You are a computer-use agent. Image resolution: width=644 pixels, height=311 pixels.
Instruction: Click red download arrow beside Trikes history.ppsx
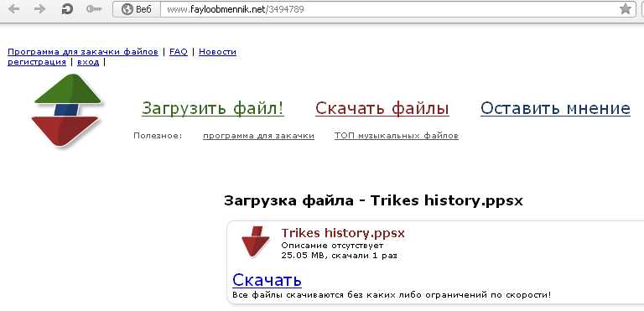tap(255, 241)
